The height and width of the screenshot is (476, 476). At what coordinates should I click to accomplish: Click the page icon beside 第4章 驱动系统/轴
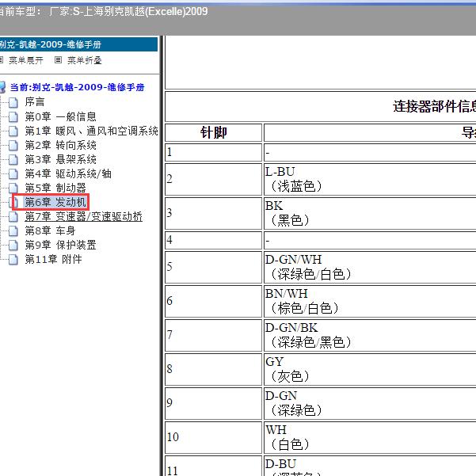point(13,174)
